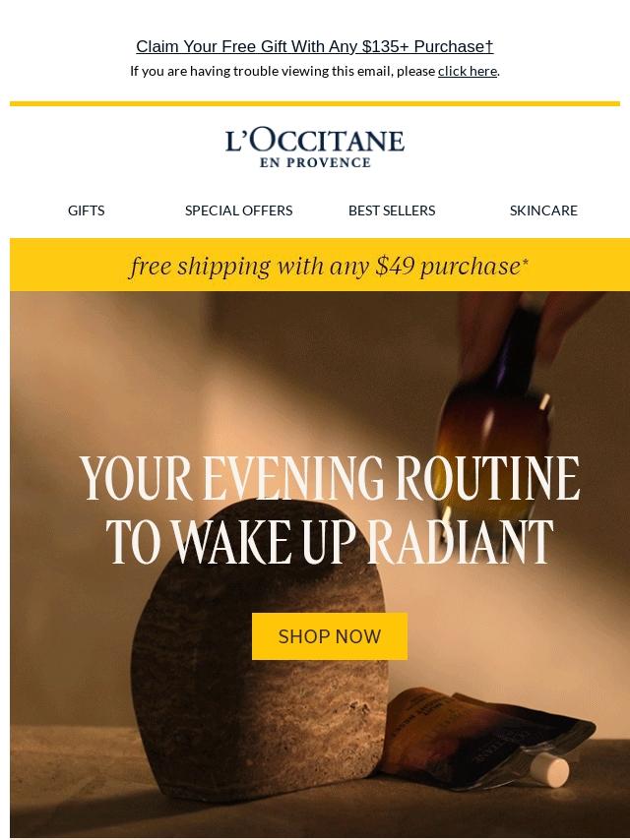Viewport: 630px width, 840px height.
Task: Follow the 'click here' viewing link
Action: click(467, 71)
